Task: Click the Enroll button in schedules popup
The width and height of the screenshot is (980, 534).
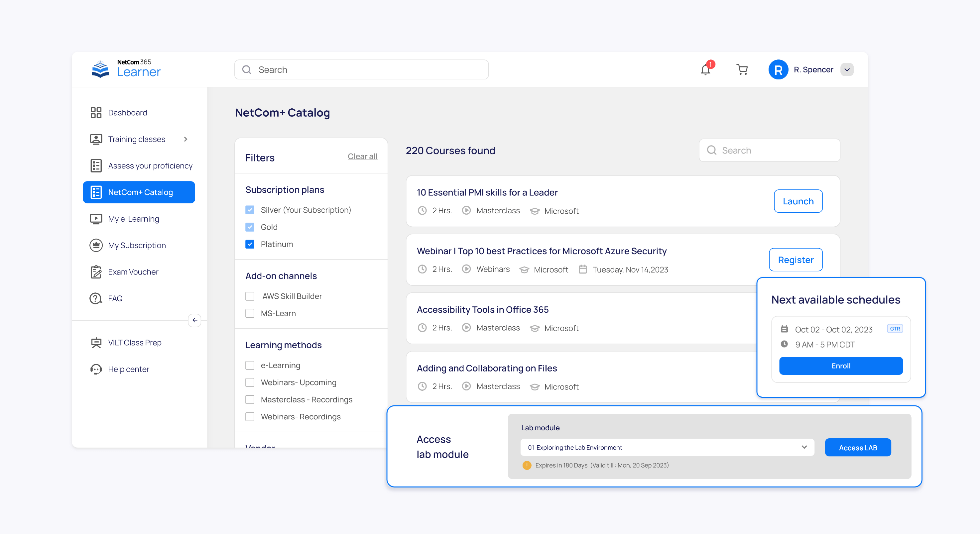Action: (x=841, y=366)
